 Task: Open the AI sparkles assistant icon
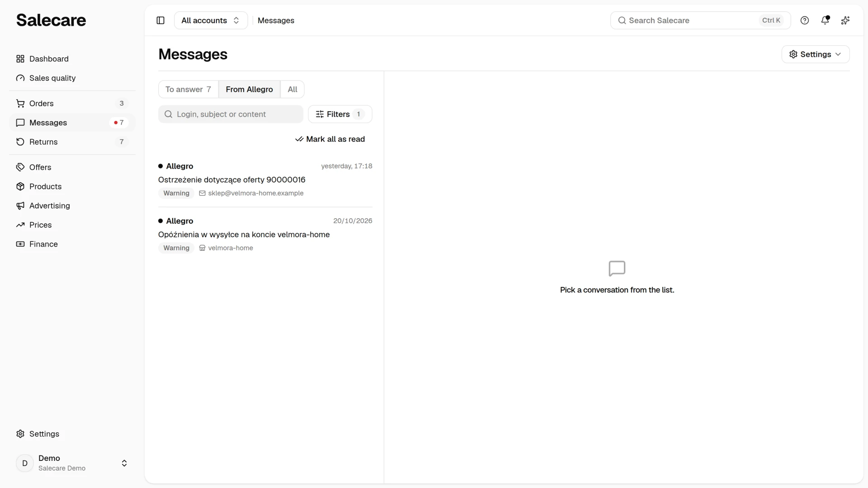845,20
